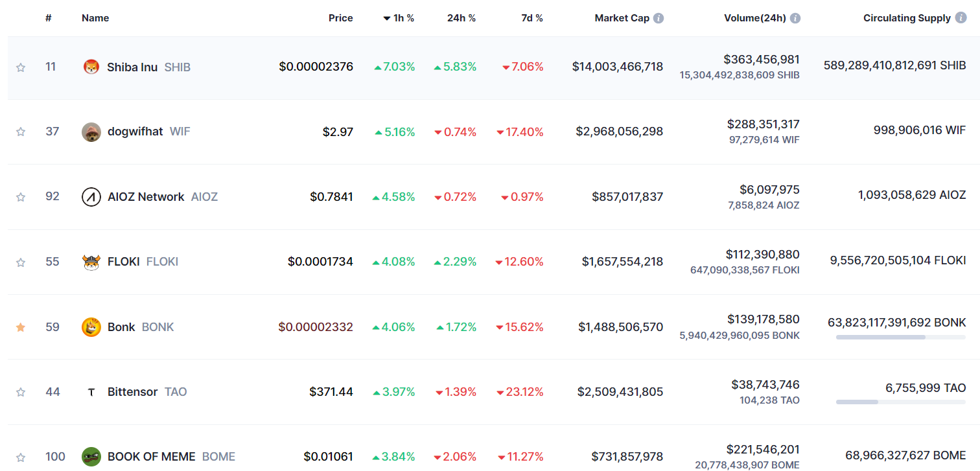
Task: Click the FLOKI coin logo
Action: pos(91,262)
